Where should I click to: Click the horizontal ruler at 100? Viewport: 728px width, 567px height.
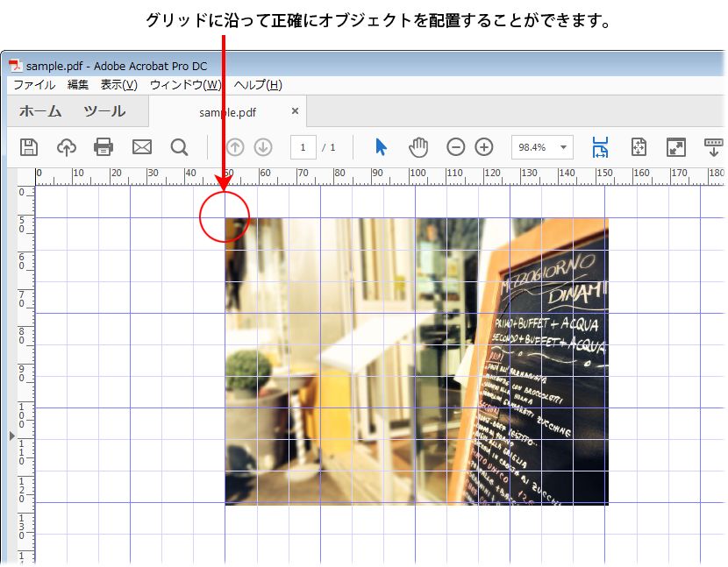418,173
